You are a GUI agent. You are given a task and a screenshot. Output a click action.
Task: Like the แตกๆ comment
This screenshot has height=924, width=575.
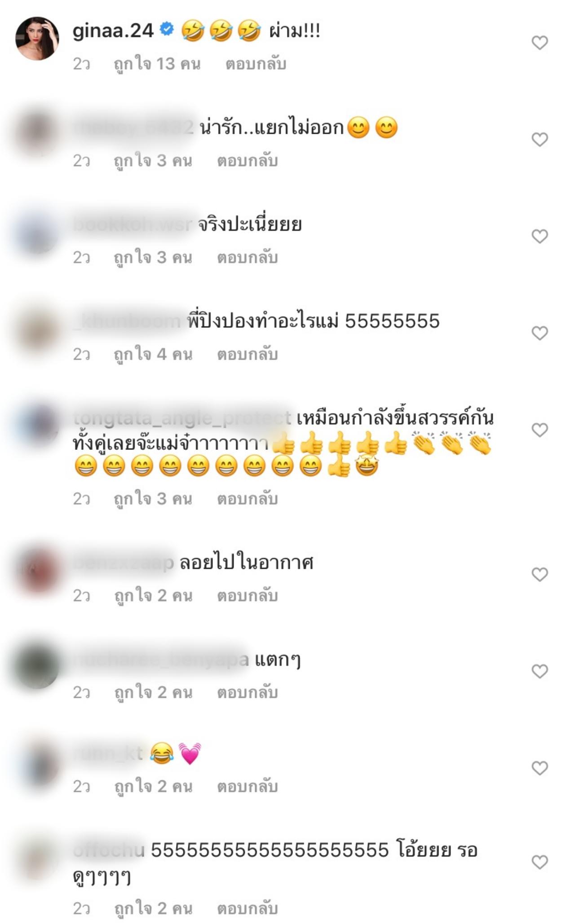pos(540,671)
